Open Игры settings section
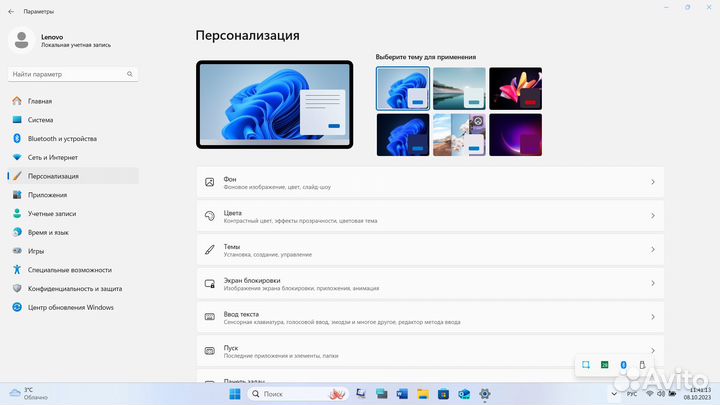 pos(36,251)
